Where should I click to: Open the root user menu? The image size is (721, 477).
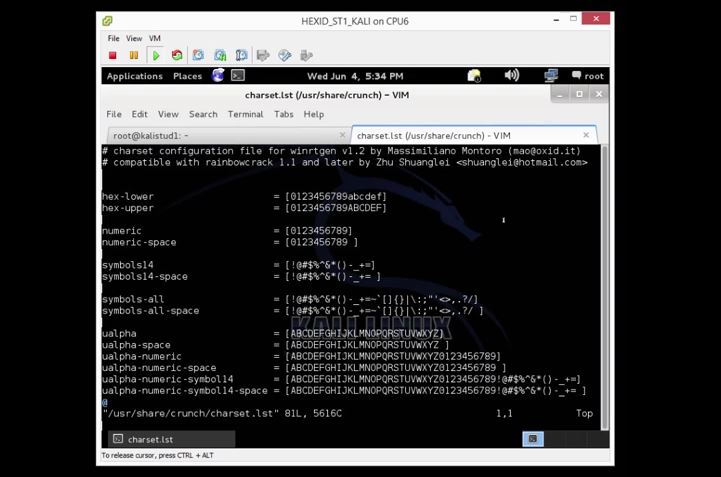[x=588, y=76]
